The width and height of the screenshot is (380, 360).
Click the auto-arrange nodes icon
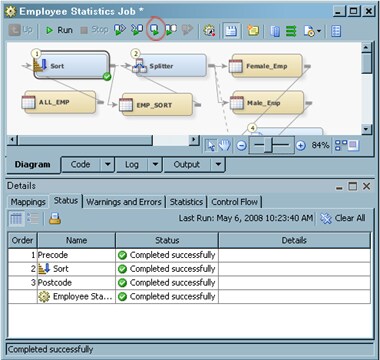pos(341,145)
